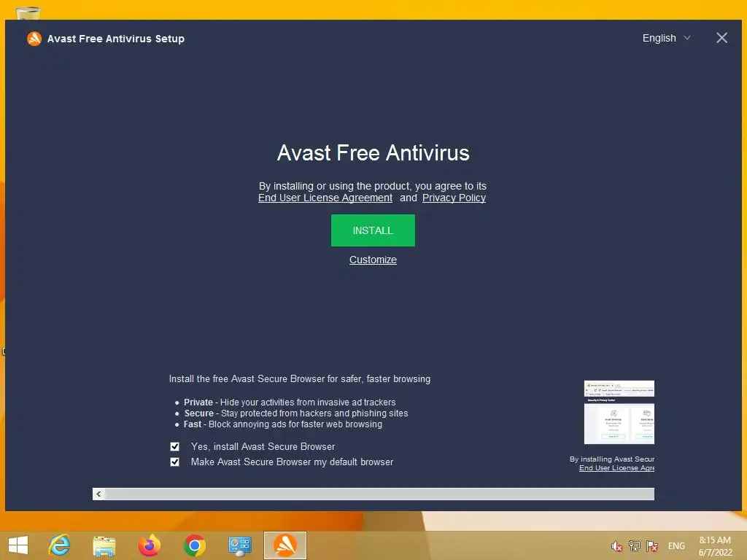Click the ENG input language indicator
747x560 pixels.
[676, 546]
